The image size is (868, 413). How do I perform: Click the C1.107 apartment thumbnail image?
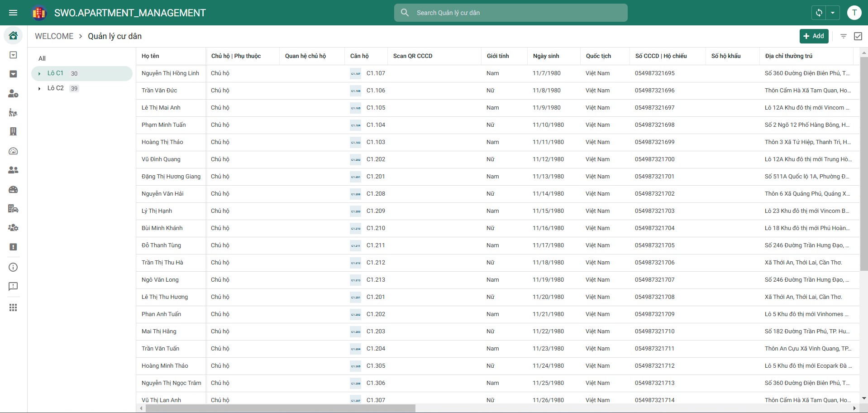click(356, 73)
